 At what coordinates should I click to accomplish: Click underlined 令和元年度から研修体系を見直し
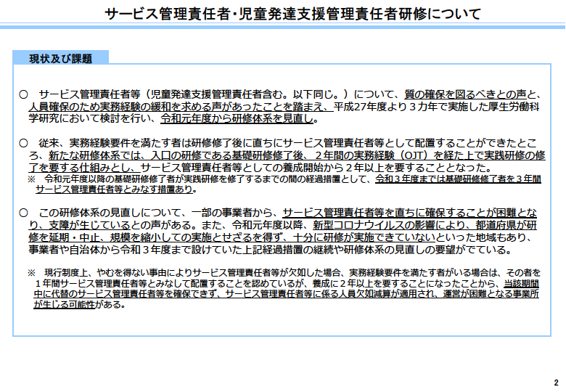tap(237, 119)
